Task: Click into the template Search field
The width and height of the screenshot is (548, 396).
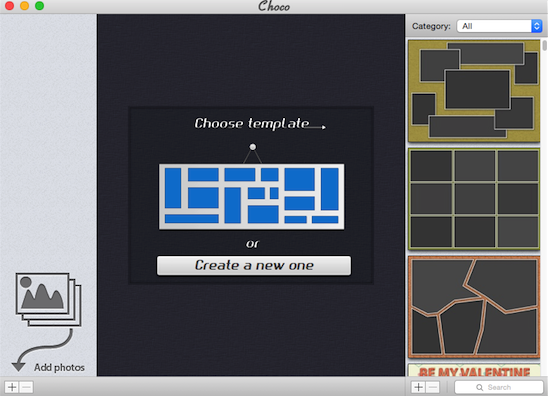Action: pyautogui.click(x=499, y=387)
